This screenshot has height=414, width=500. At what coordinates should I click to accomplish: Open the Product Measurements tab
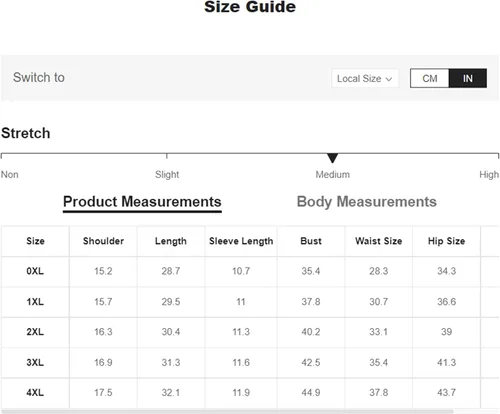click(142, 202)
